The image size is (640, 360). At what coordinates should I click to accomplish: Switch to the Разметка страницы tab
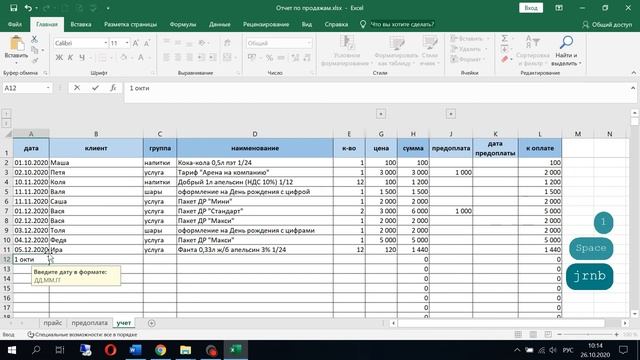[130, 24]
